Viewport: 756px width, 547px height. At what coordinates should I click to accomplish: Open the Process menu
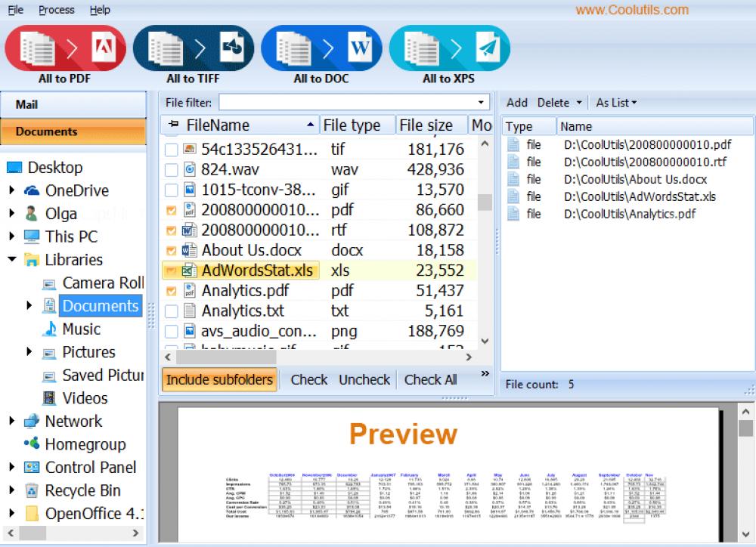(56, 9)
